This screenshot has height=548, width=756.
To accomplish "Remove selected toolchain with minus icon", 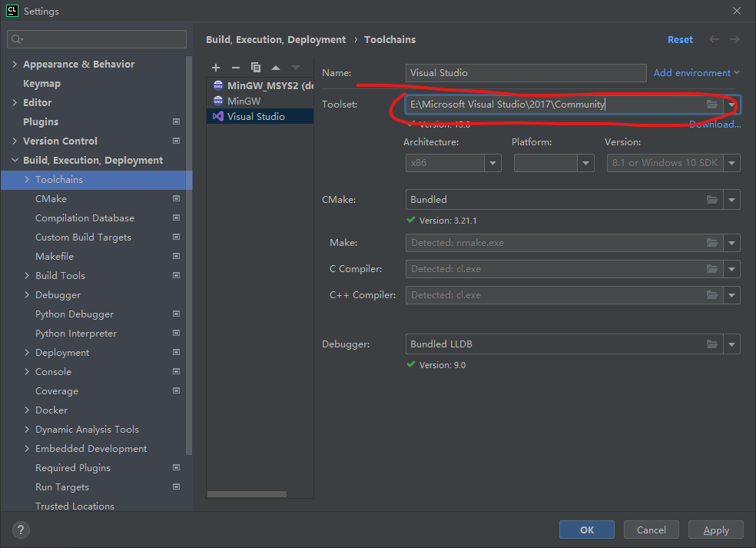I will (x=236, y=68).
